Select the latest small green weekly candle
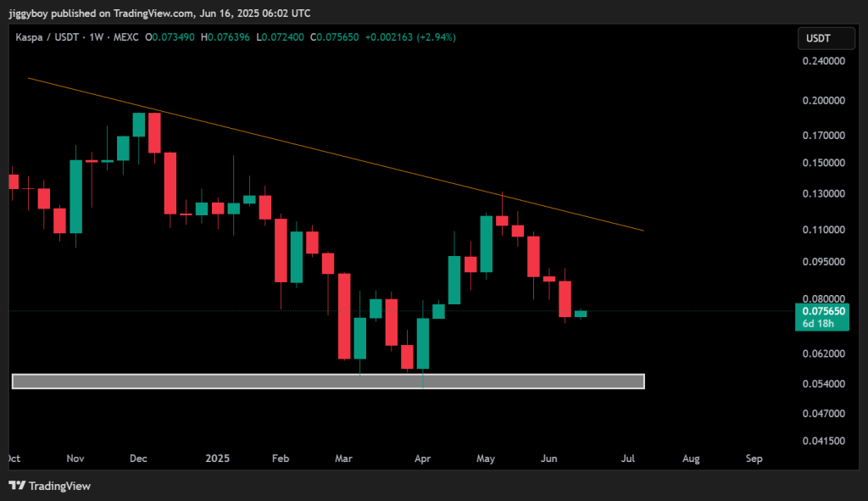Viewport: 868px width, 501px height. click(580, 314)
